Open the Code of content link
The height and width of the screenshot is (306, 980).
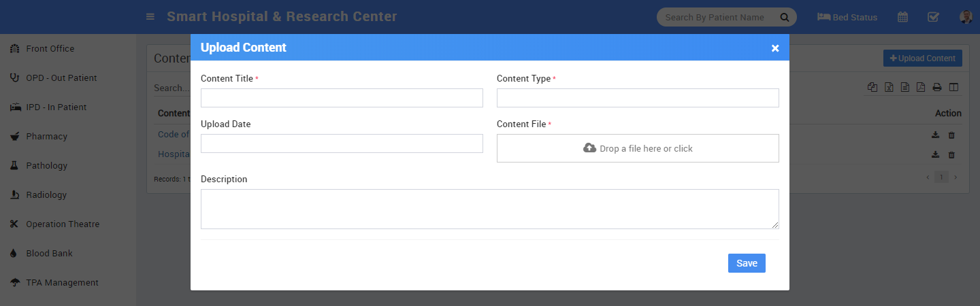(x=174, y=135)
